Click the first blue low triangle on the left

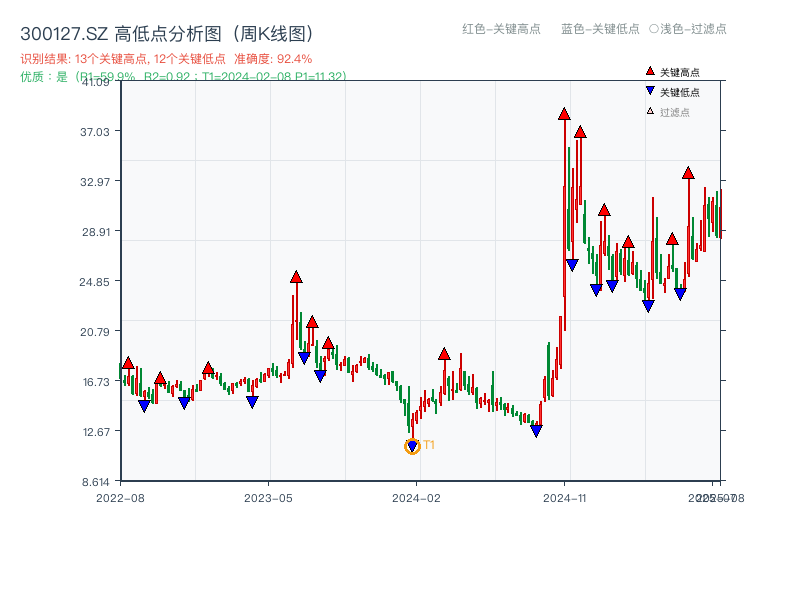coord(145,406)
